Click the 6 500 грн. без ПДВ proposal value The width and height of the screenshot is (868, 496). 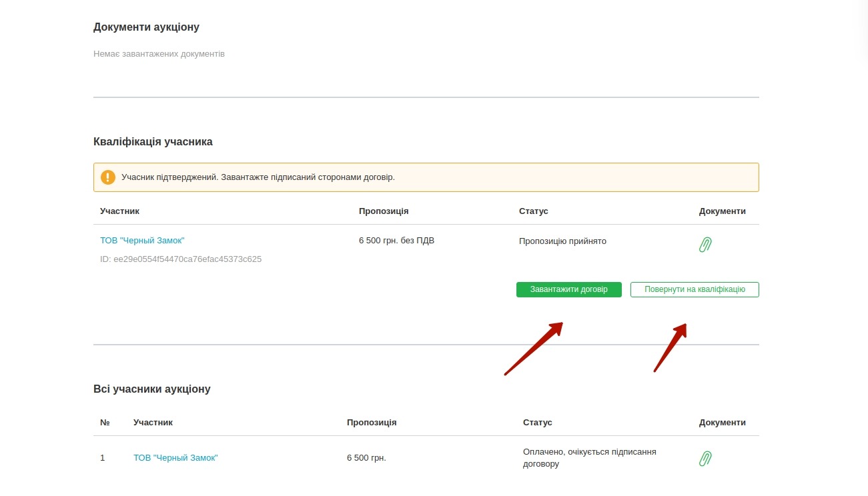pos(396,241)
